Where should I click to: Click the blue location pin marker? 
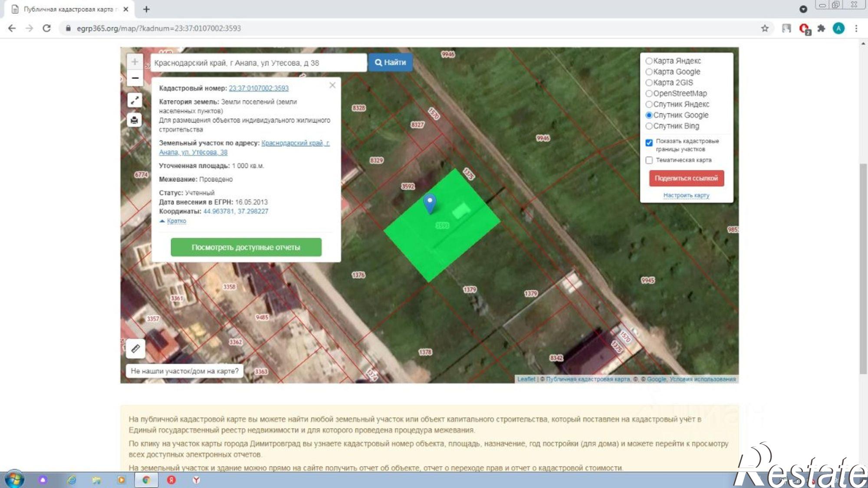pyautogui.click(x=430, y=203)
